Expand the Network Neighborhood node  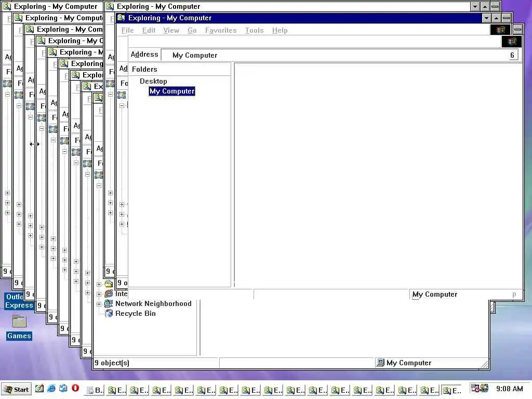[99, 304]
